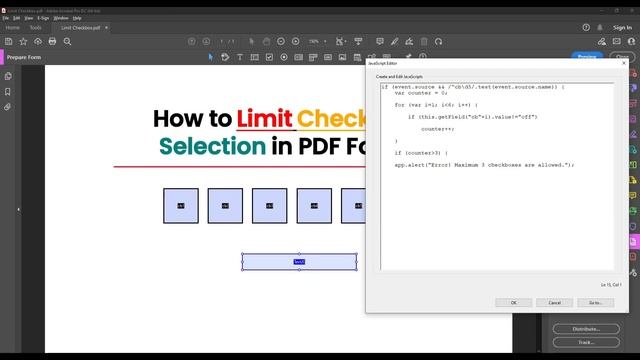The image size is (640, 360).
Task: Click the add comment icon
Action: (380, 42)
